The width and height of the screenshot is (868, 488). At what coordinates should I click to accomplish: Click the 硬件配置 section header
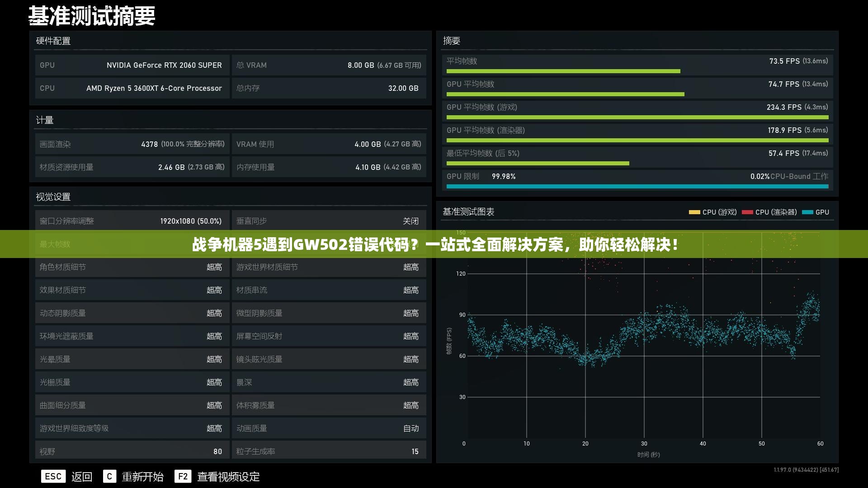(x=53, y=41)
